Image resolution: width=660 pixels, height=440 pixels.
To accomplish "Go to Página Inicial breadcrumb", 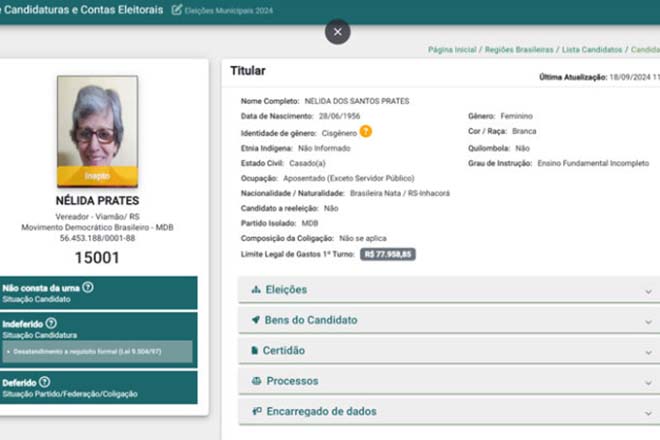I will coord(452,50).
